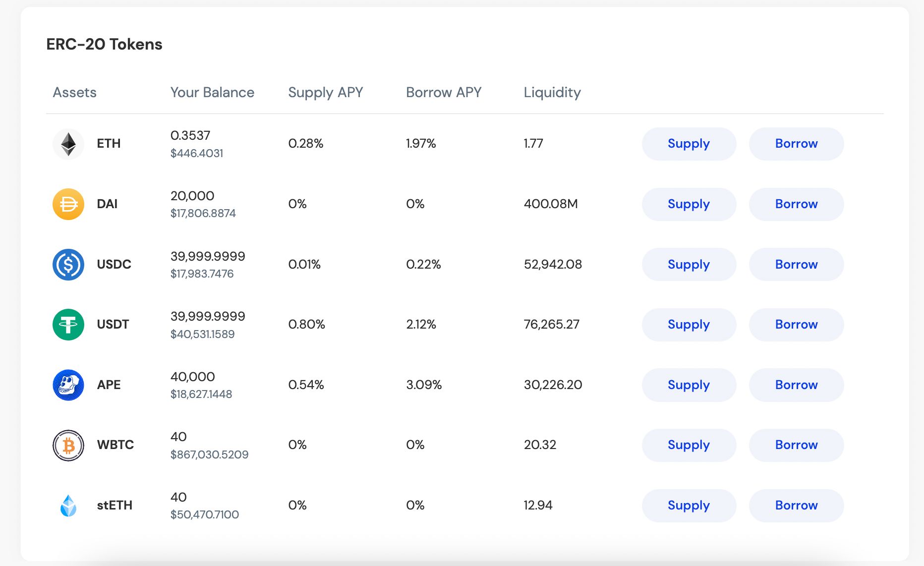Click the ETH borrow APY 1.97%
This screenshot has height=566, width=924.
[421, 144]
